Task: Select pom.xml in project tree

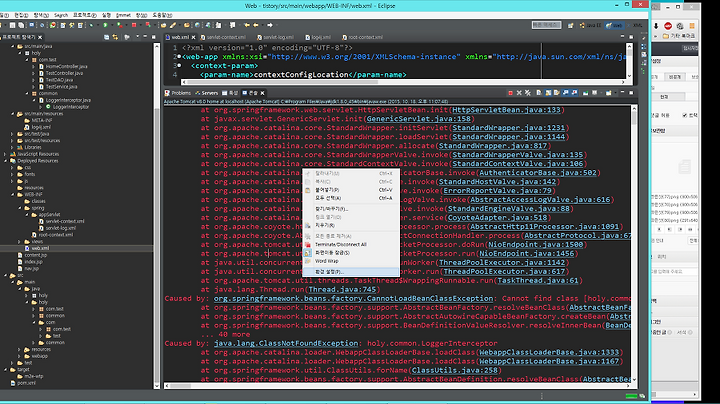Action: click(26, 383)
